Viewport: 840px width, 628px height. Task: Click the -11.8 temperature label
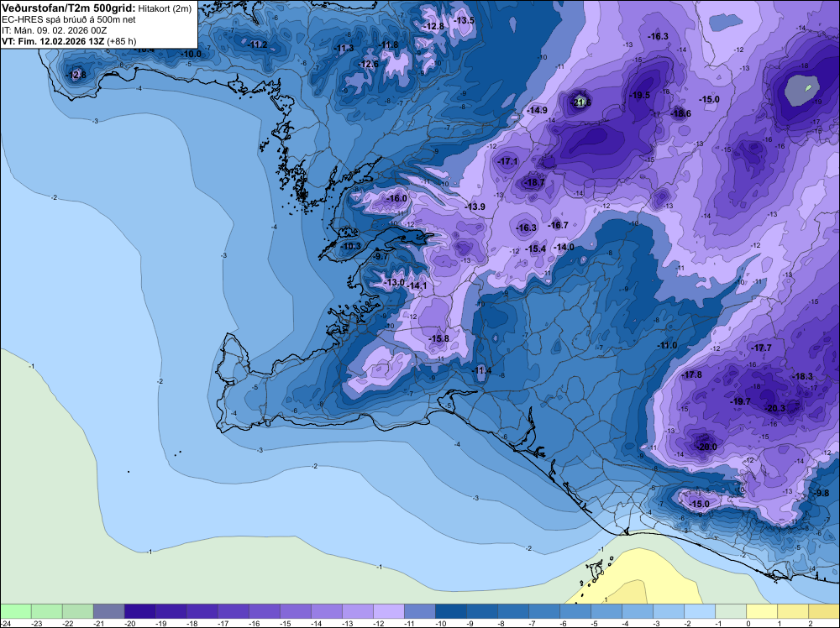[x=389, y=45]
